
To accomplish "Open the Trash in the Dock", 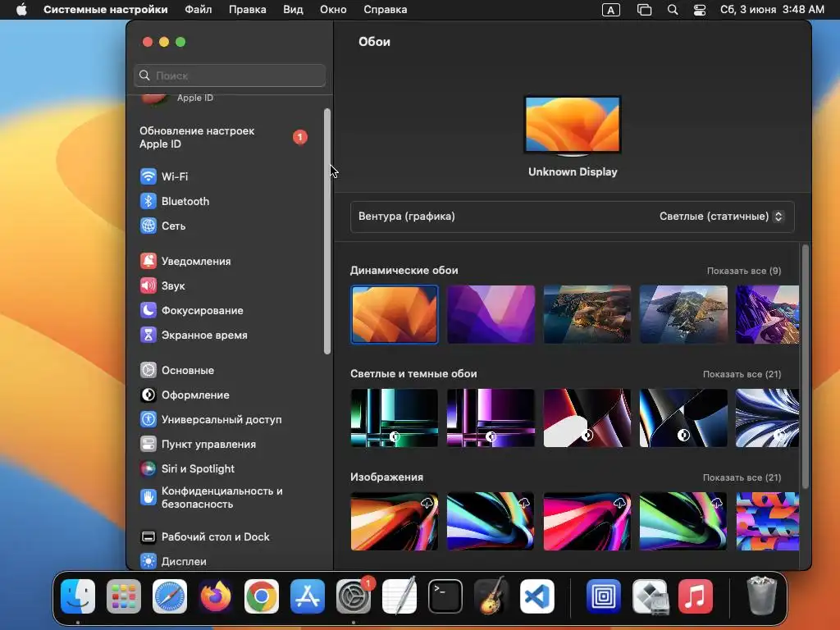I will 762,596.
